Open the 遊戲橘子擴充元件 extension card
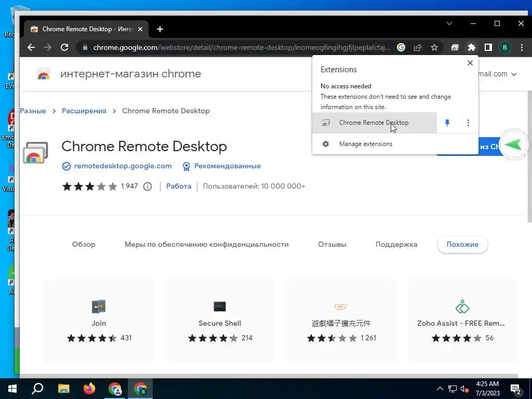Viewport: 532px width, 399px height. [x=341, y=320]
